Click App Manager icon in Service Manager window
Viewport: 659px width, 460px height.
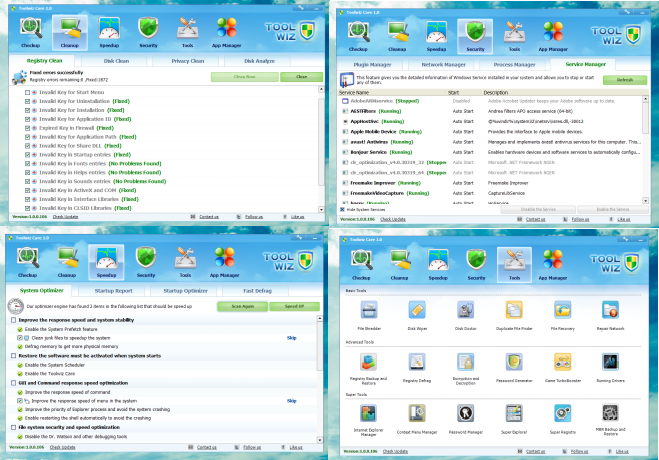point(553,37)
